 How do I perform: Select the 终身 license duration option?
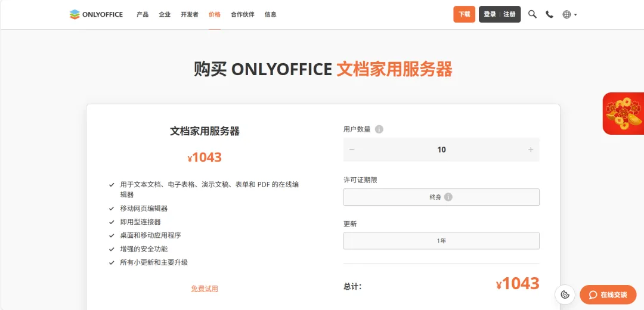tap(441, 197)
